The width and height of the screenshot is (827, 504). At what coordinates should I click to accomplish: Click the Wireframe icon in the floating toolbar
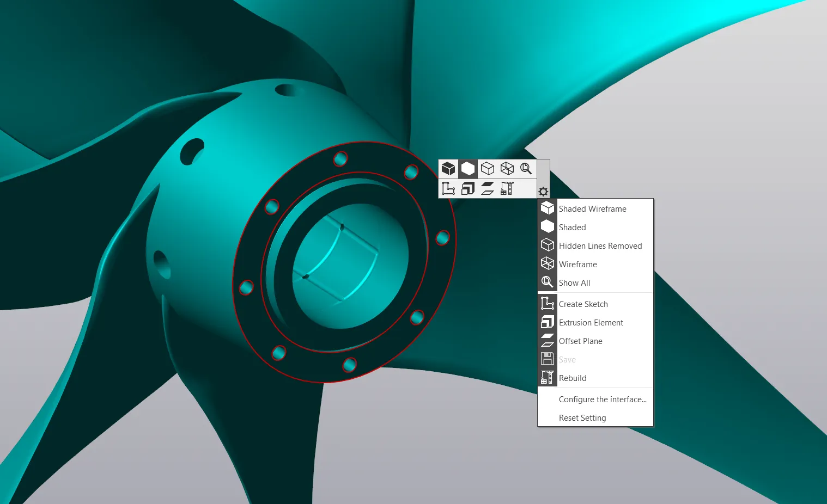507,169
